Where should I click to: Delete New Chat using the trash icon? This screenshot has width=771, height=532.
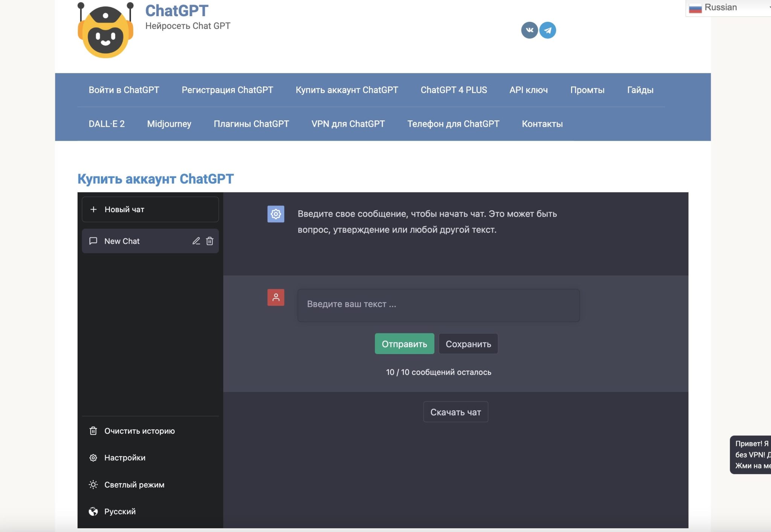click(210, 241)
